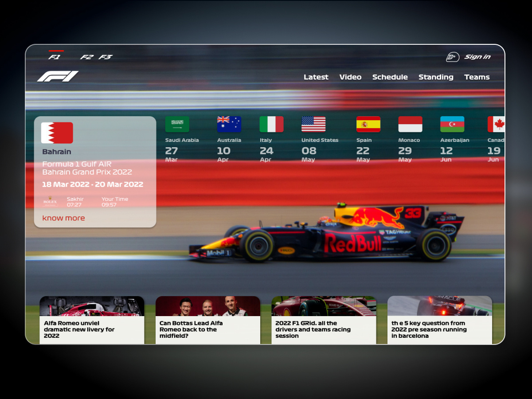The height and width of the screenshot is (399, 532).
Task: Open the Schedule menu
Action: tap(390, 77)
